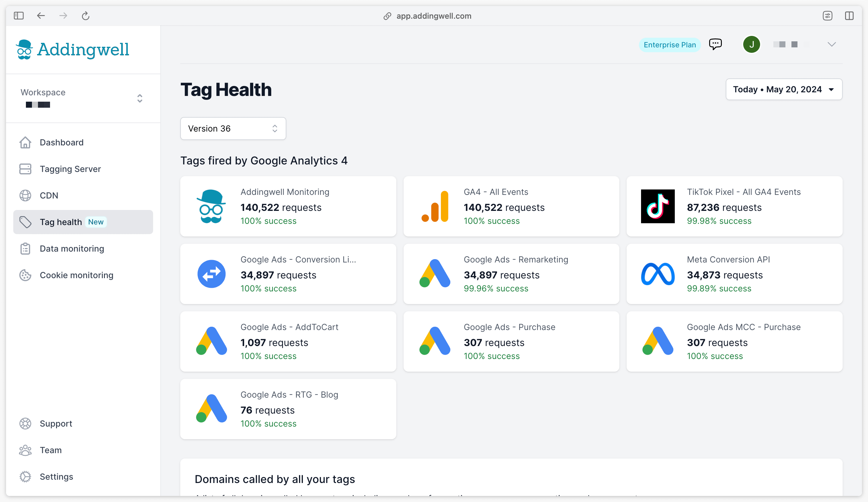Click the 76 requests value
Viewport: 868px width, 502px height.
click(267, 410)
